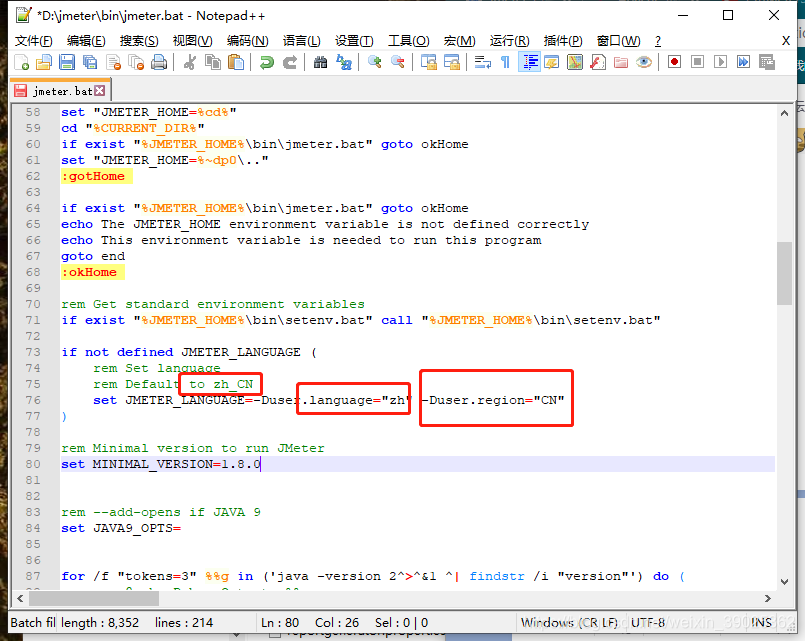Open the 编辑(E) menu
The width and height of the screenshot is (805, 641).
coord(86,41)
